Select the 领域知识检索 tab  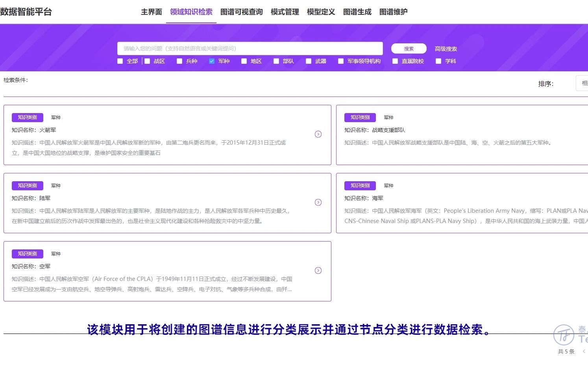pyautogui.click(x=191, y=12)
